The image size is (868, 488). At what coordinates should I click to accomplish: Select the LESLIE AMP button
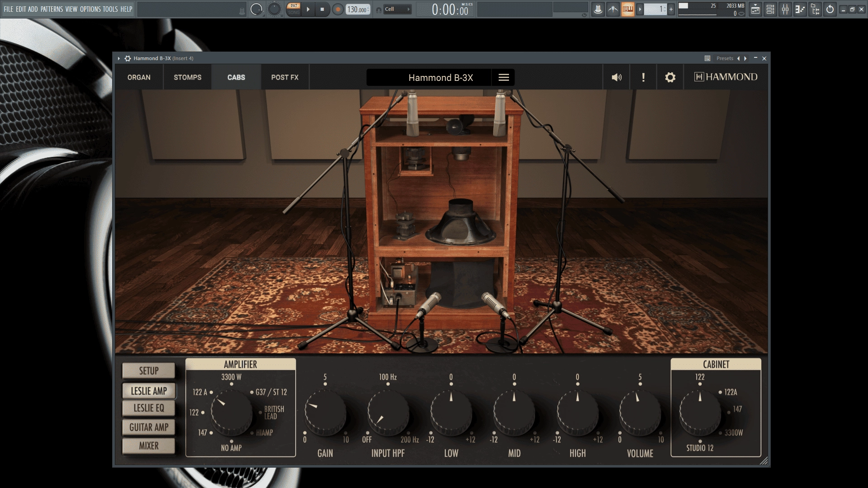click(149, 391)
